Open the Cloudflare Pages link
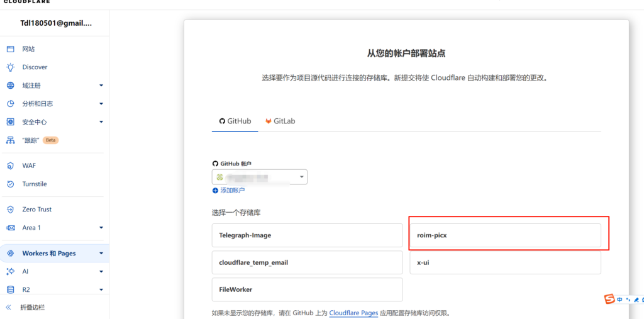The height and width of the screenshot is (319, 644). pos(353,313)
